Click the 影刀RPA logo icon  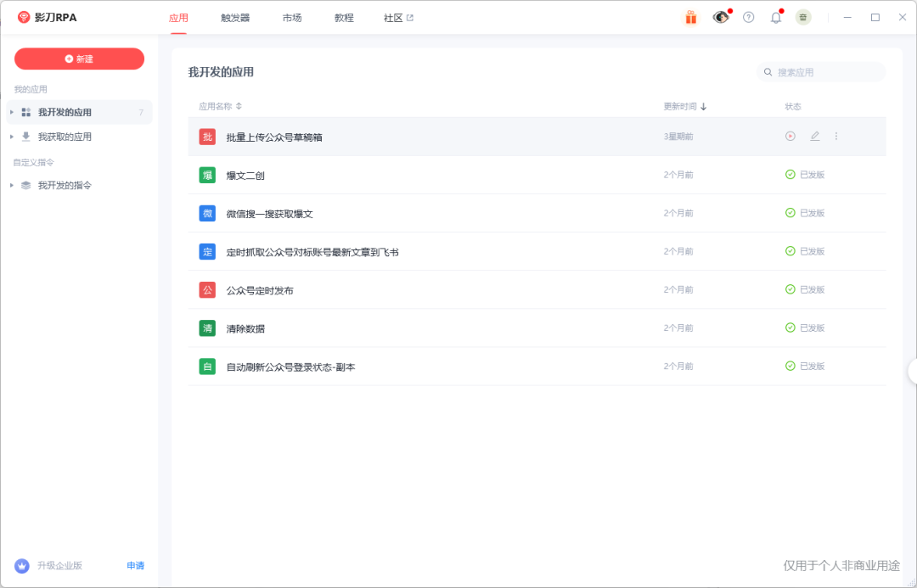click(x=24, y=18)
